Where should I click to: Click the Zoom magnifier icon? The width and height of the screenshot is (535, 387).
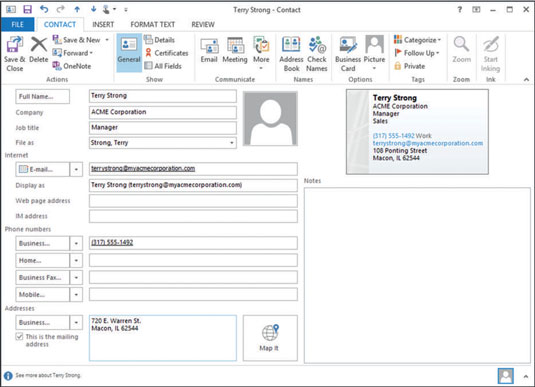[x=461, y=50]
